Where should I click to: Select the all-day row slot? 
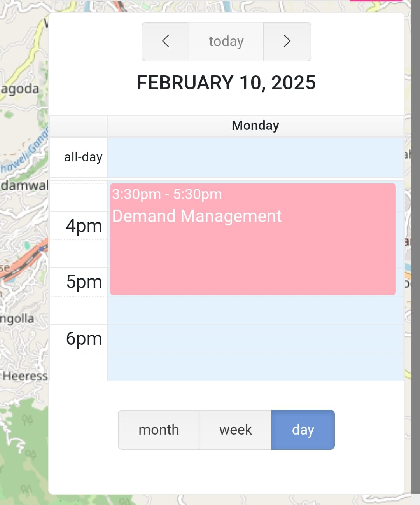pyautogui.click(x=255, y=157)
